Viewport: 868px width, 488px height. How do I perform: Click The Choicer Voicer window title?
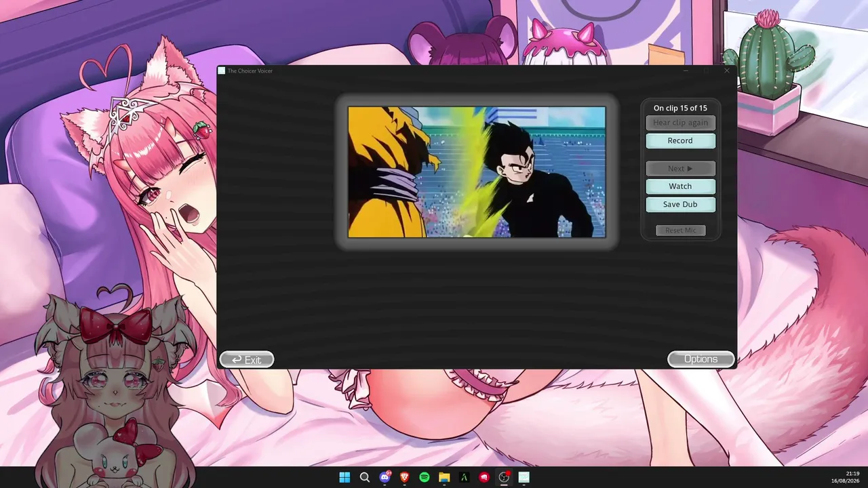pyautogui.click(x=250, y=70)
